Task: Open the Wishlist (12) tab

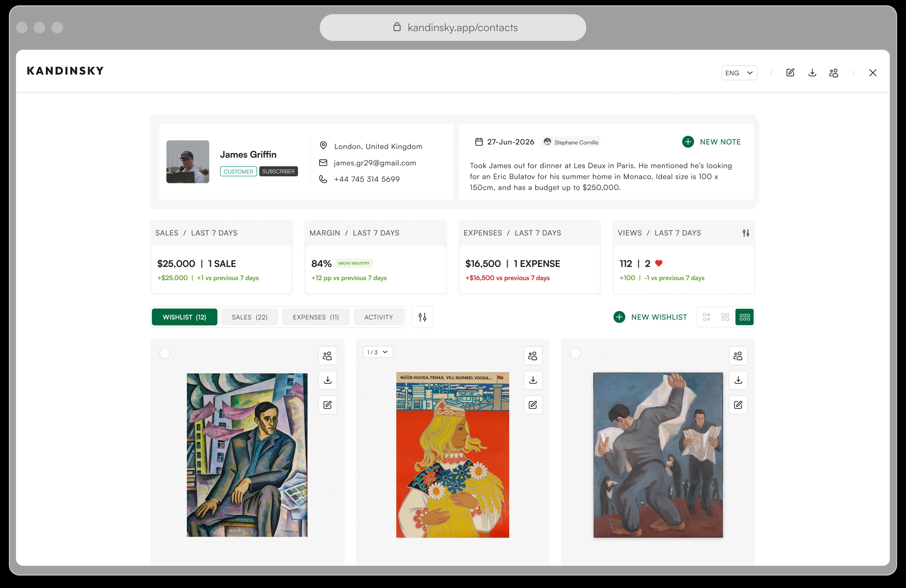Action: point(184,317)
